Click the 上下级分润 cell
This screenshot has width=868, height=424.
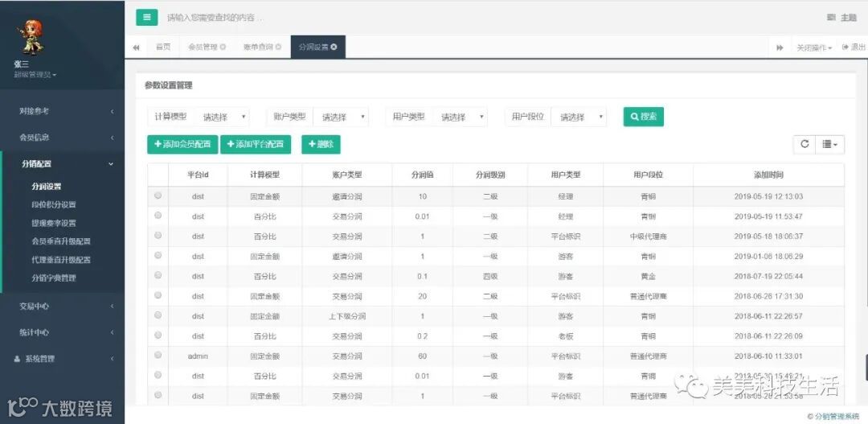[347, 316]
